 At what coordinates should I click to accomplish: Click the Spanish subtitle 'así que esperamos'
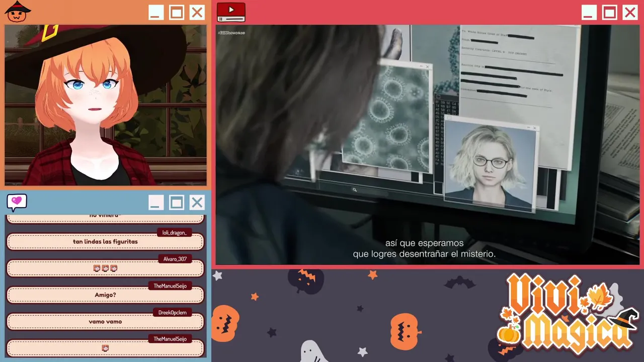click(424, 243)
